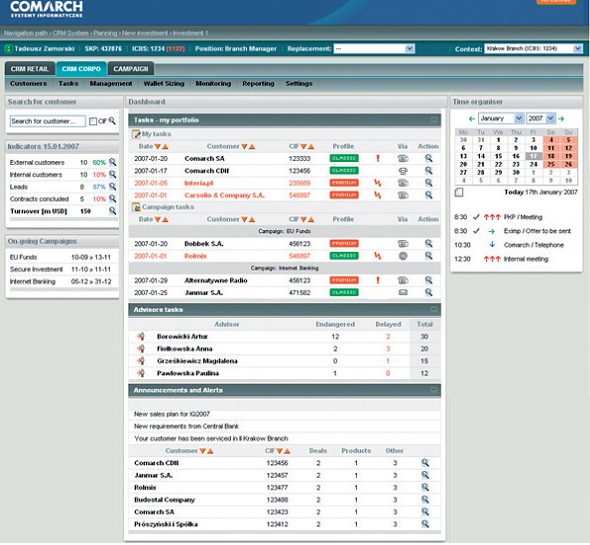Click the search magnifier next to CIF checkbox
Viewport: 590px width, 545px height.
tap(112, 121)
